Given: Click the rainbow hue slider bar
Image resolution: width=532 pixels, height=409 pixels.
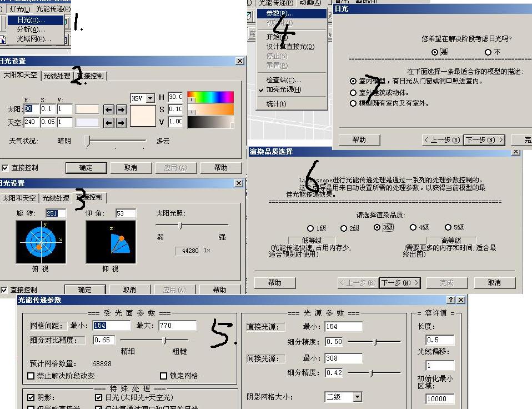Looking at the screenshot, I should tap(210, 97).
